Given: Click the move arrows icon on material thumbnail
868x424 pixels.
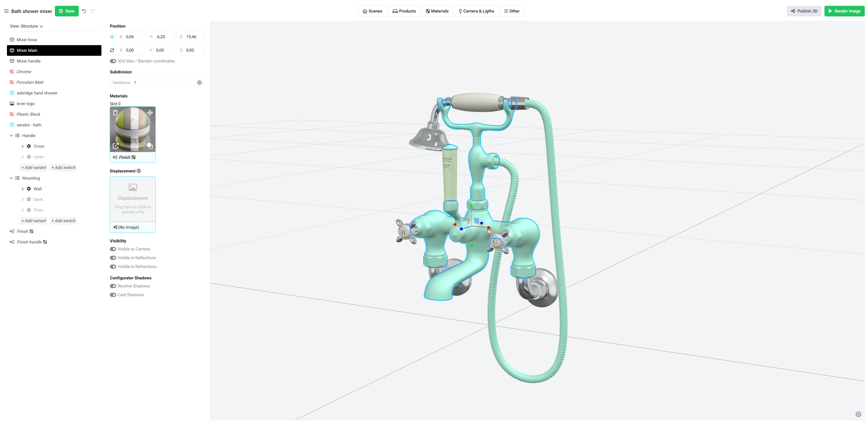Looking at the screenshot, I should [x=150, y=113].
